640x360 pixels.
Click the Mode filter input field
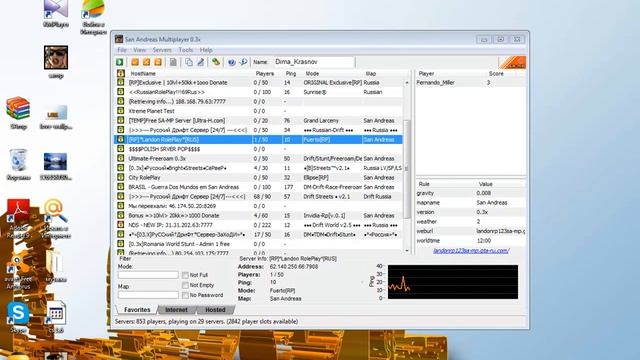148,275
